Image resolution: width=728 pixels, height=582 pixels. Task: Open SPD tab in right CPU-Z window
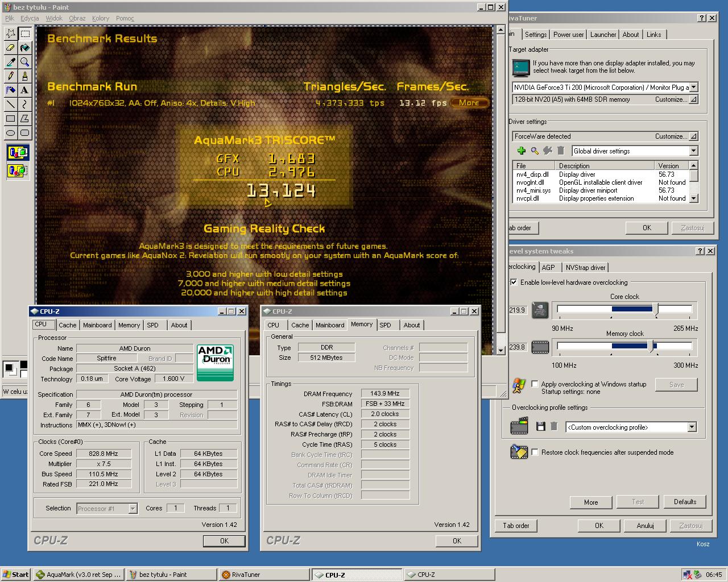tap(386, 325)
